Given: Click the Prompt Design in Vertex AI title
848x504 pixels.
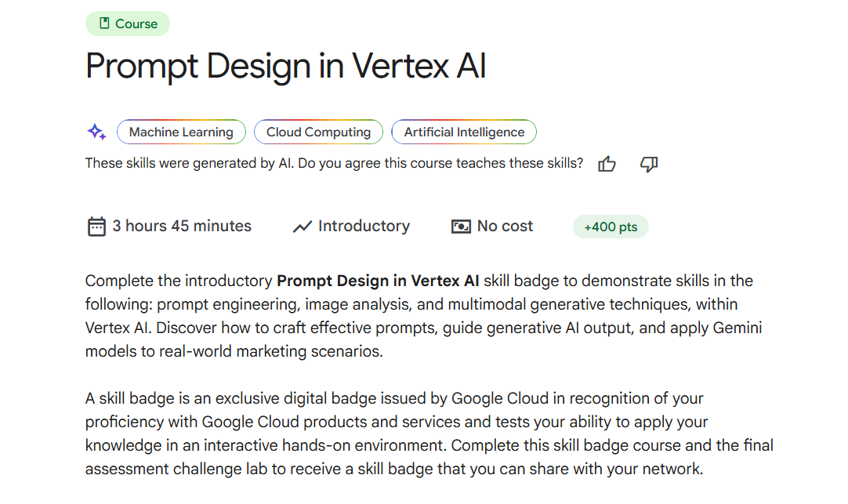Looking at the screenshot, I should pos(285,67).
